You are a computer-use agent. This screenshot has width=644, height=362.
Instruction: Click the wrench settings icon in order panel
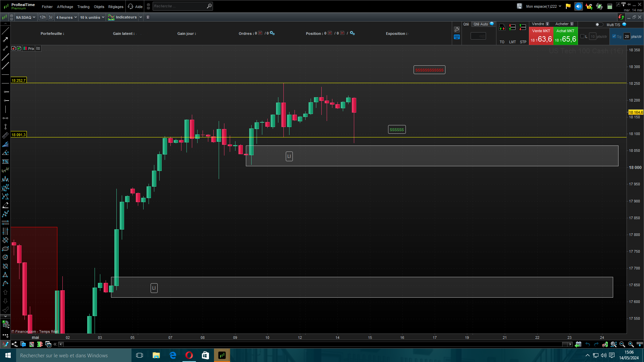click(x=457, y=29)
